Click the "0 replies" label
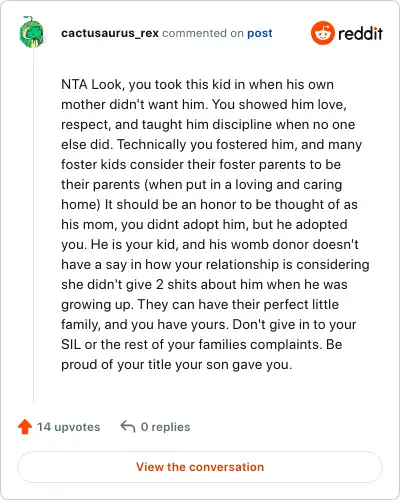The width and height of the screenshot is (400, 500). coord(165,427)
